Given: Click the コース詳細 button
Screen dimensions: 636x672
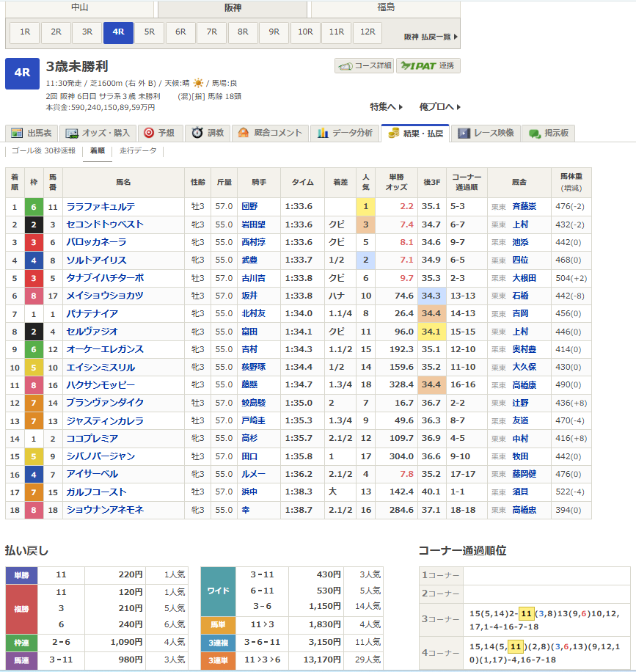Looking at the screenshot, I should coord(364,66).
